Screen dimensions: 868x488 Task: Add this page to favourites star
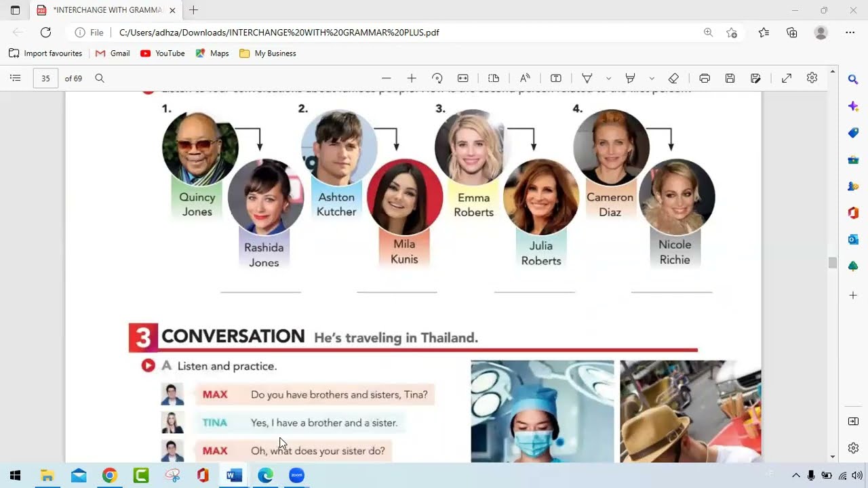732,32
